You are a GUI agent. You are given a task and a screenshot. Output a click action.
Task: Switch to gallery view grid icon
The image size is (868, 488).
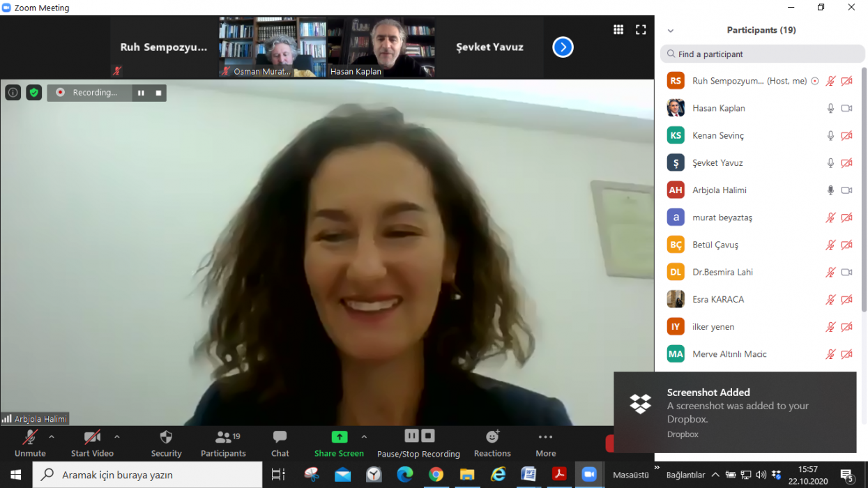point(618,29)
